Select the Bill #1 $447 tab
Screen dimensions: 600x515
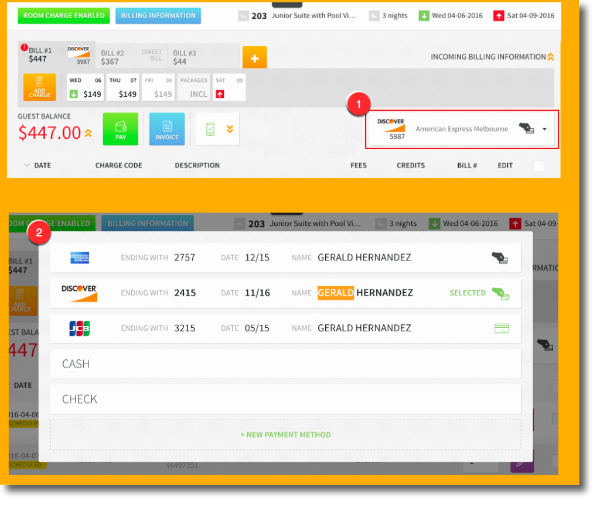(x=57, y=55)
